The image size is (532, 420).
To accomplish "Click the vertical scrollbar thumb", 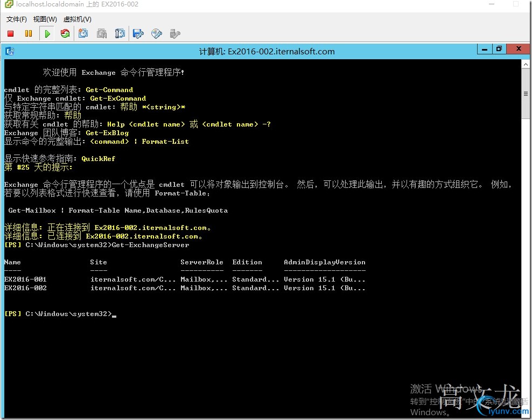I will pyautogui.click(x=526, y=94).
